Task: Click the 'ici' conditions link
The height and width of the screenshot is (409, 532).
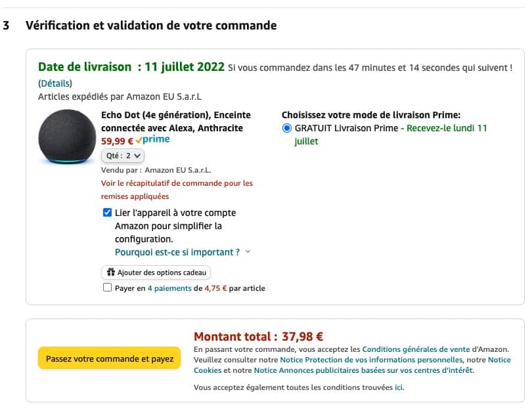Action: pos(399,387)
